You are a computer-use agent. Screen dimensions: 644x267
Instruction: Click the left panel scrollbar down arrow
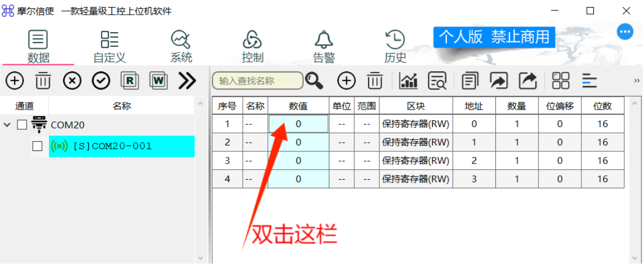[x=200, y=258]
